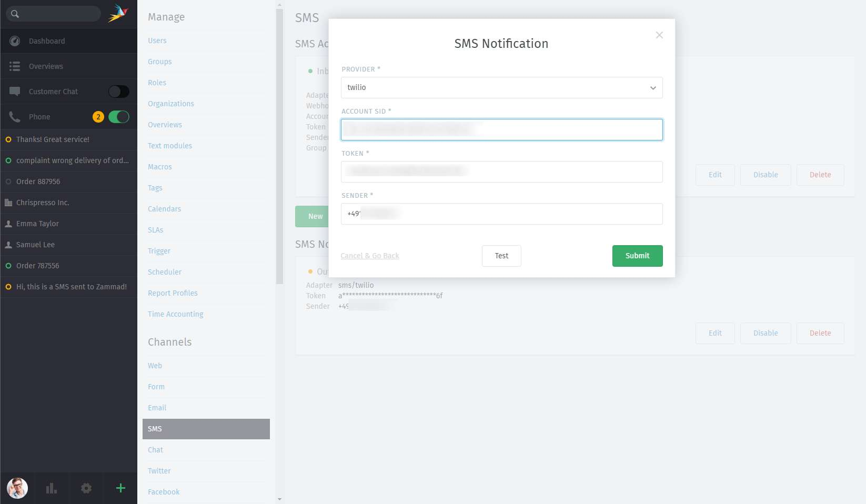Click the Test button
Viewport: 866px width, 504px height.
(x=501, y=256)
